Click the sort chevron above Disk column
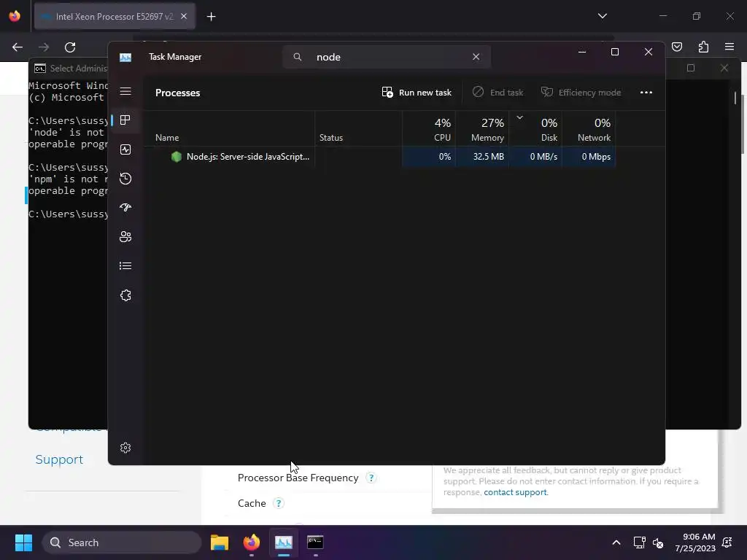 (x=519, y=117)
